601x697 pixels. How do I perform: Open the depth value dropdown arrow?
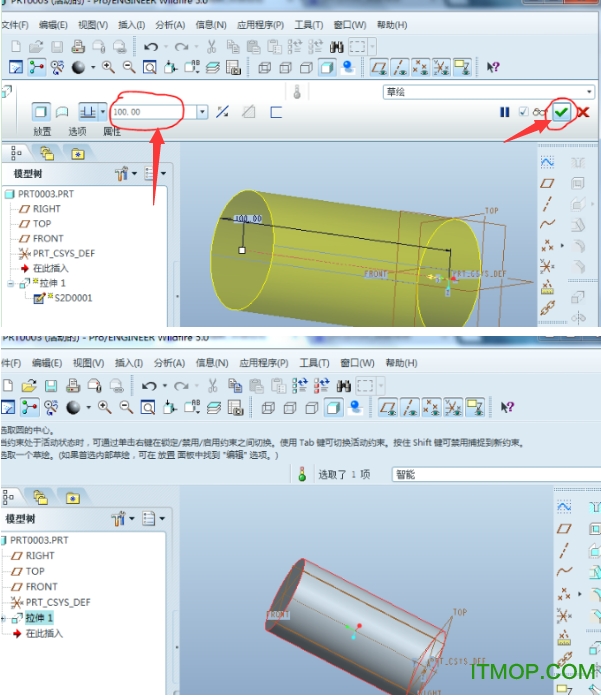pyautogui.click(x=202, y=112)
